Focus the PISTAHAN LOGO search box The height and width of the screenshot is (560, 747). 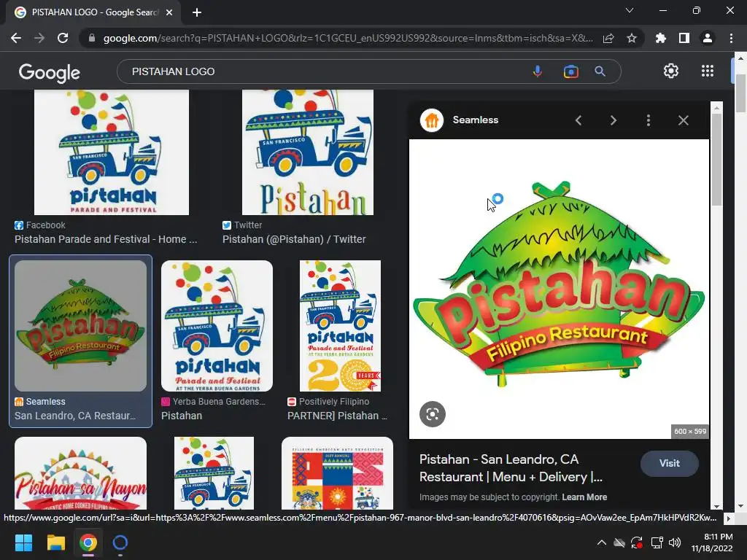[324, 71]
